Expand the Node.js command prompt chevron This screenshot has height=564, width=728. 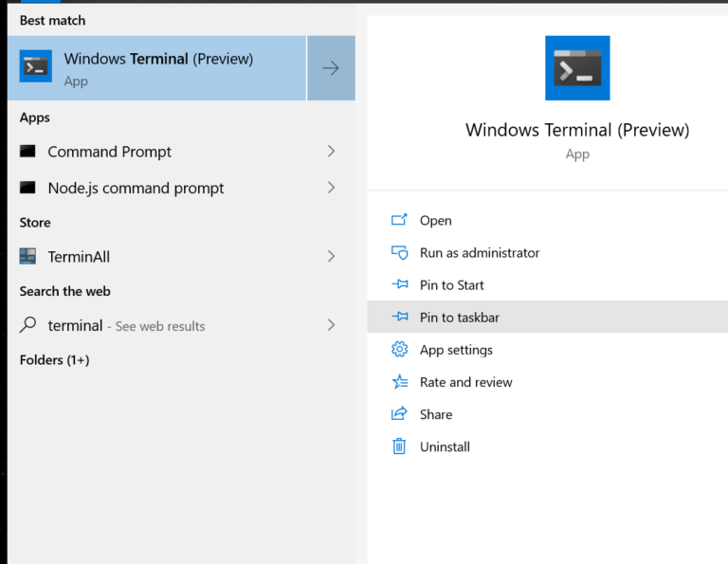pos(331,188)
